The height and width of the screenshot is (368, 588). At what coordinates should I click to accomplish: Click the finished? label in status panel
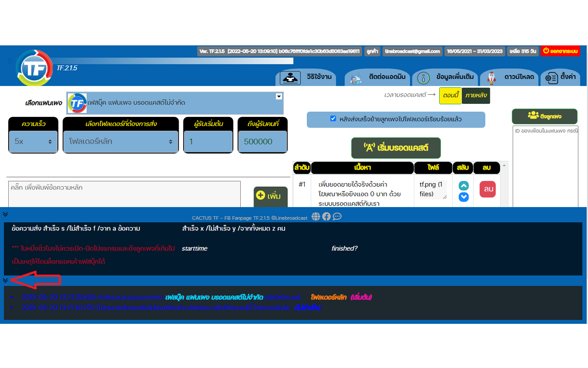click(x=345, y=248)
